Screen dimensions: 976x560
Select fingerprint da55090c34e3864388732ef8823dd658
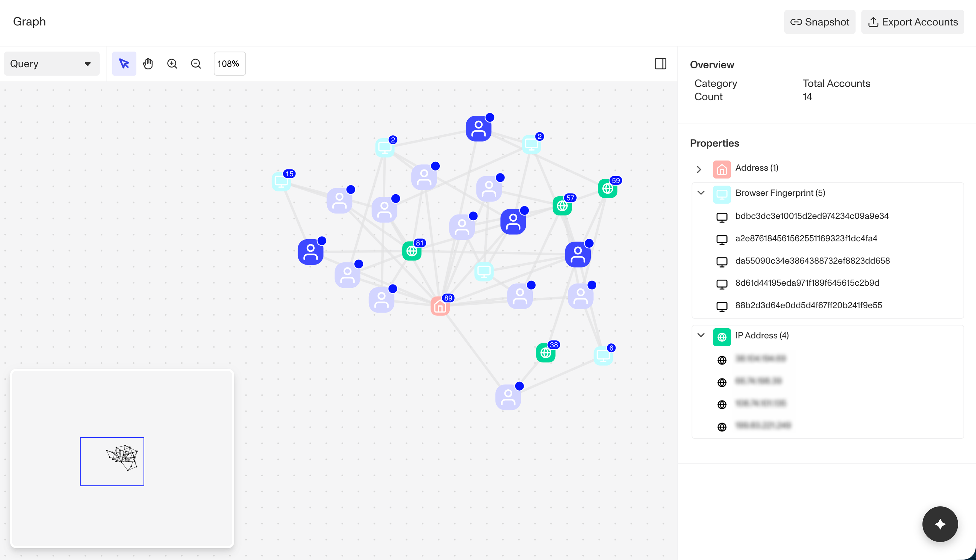point(812,261)
